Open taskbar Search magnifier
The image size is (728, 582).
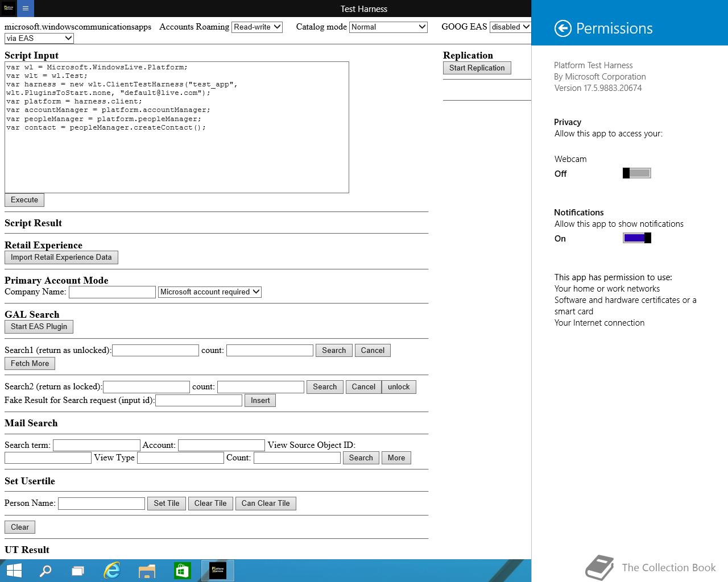(x=45, y=571)
